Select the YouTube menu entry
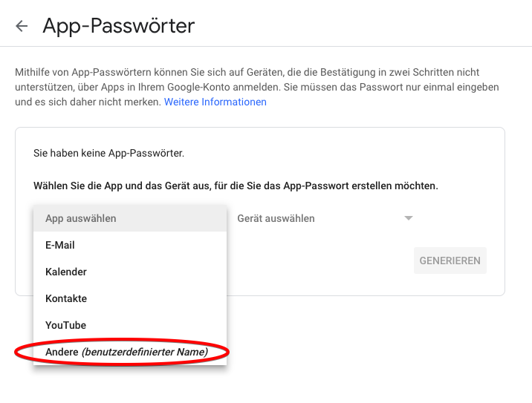The width and height of the screenshot is (532, 403). pos(65,325)
